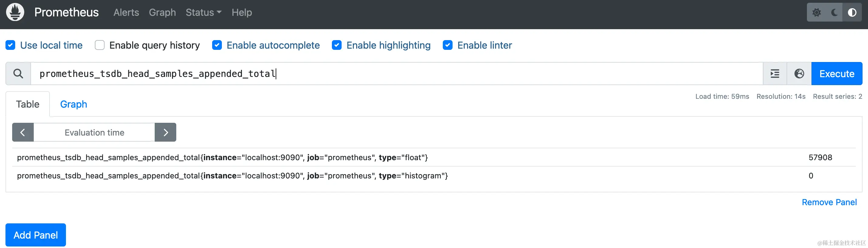Select browser-preferred contrast theme icon
868x248 pixels.
pos(852,12)
